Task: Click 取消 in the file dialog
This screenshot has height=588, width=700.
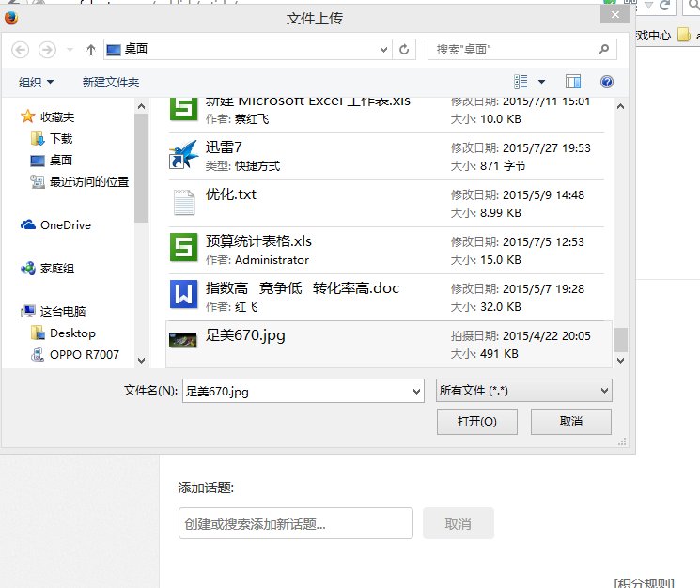Action: 571,422
